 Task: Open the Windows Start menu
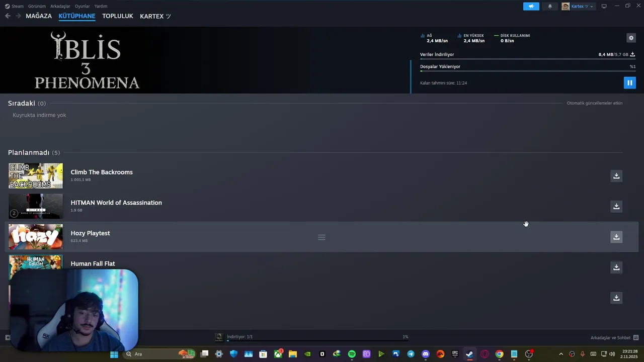point(114,354)
